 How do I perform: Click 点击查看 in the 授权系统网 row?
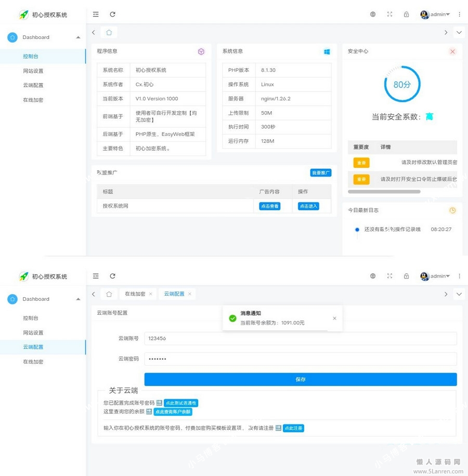[x=269, y=206]
